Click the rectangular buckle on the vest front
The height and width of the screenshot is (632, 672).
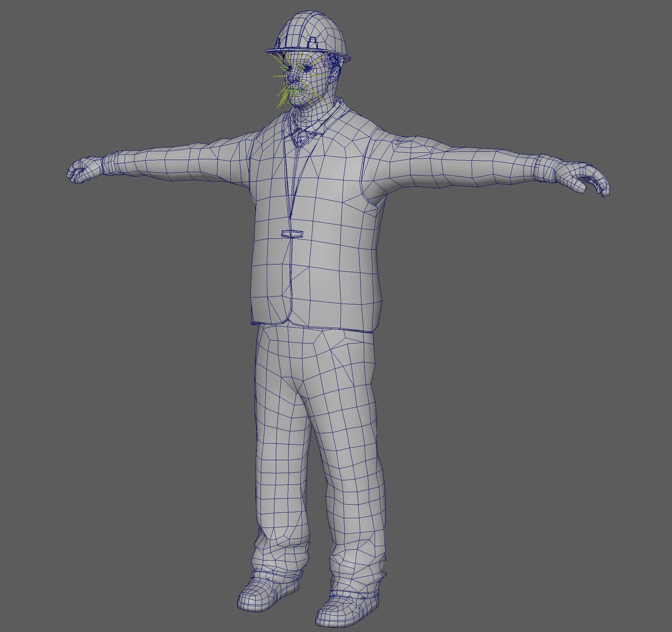coord(291,234)
